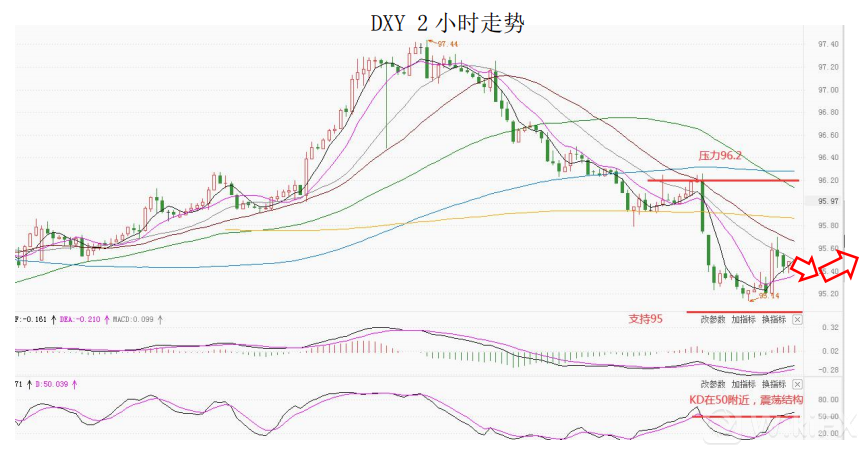
Task: Click the -0.28 MACD axis value
Action: (830, 370)
